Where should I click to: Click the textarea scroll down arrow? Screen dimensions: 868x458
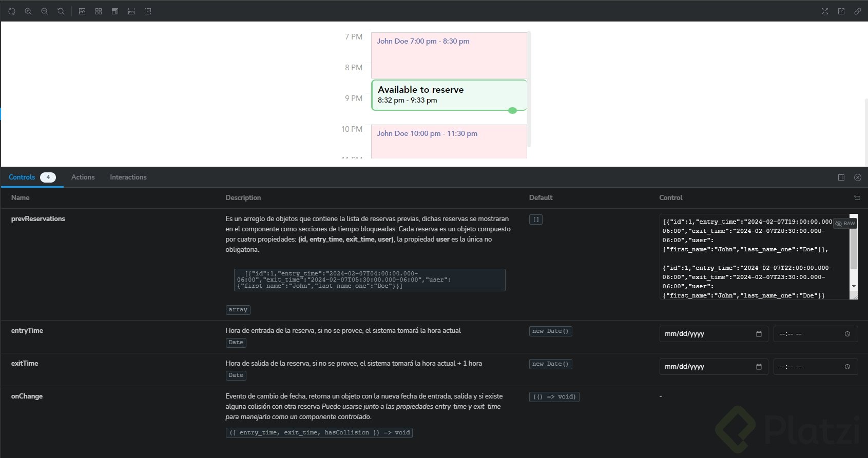click(x=854, y=286)
